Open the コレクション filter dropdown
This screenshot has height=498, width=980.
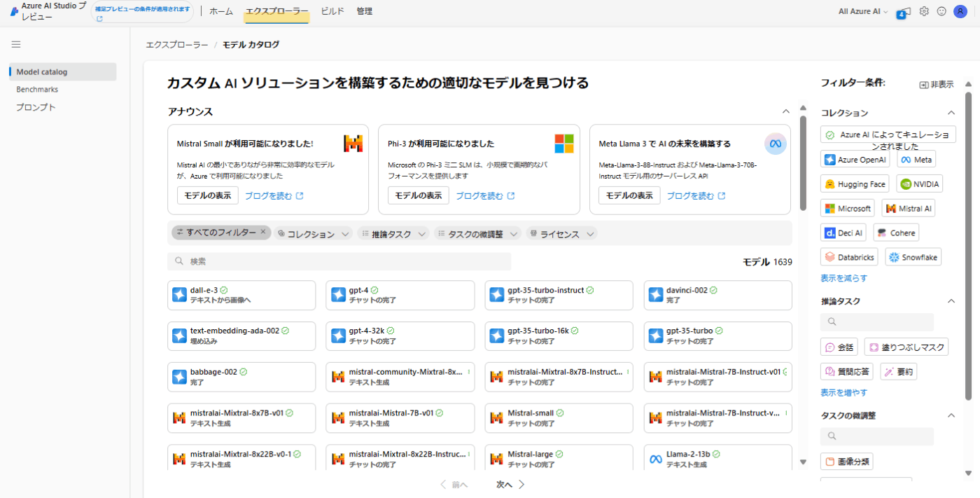click(314, 234)
